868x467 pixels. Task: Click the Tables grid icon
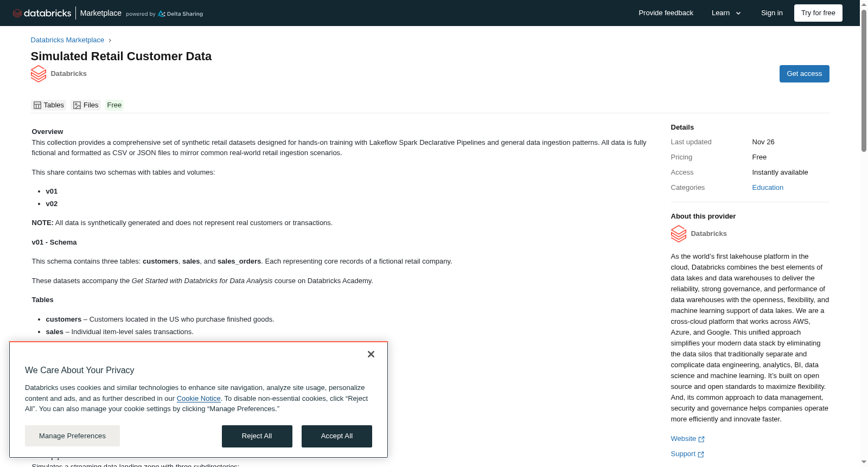click(37, 105)
